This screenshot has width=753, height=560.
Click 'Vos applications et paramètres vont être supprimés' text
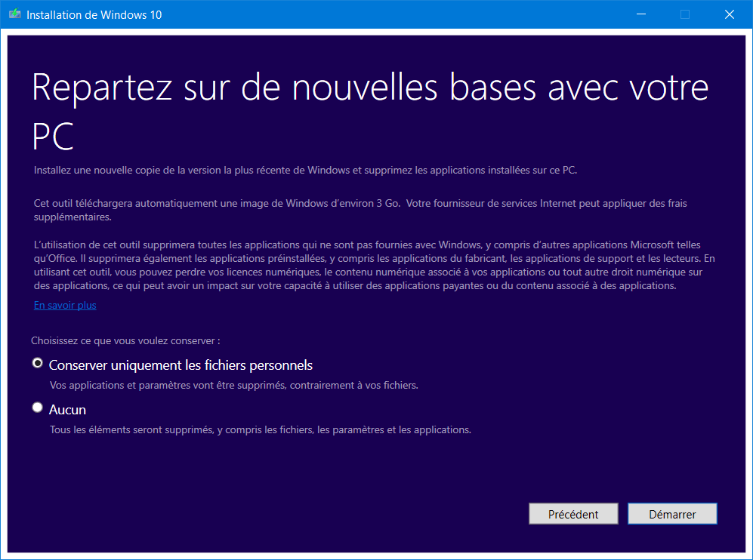click(x=234, y=386)
